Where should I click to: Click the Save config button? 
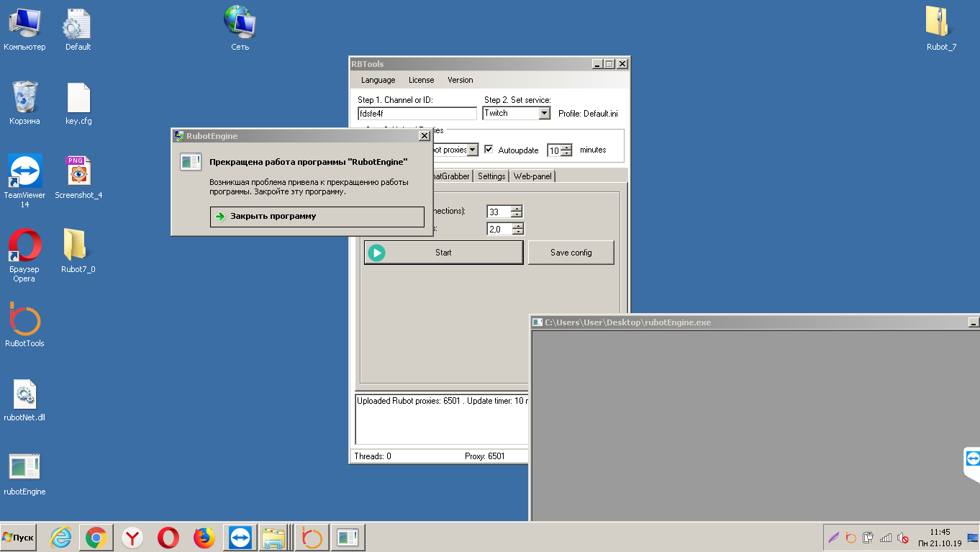pyautogui.click(x=571, y=253)
